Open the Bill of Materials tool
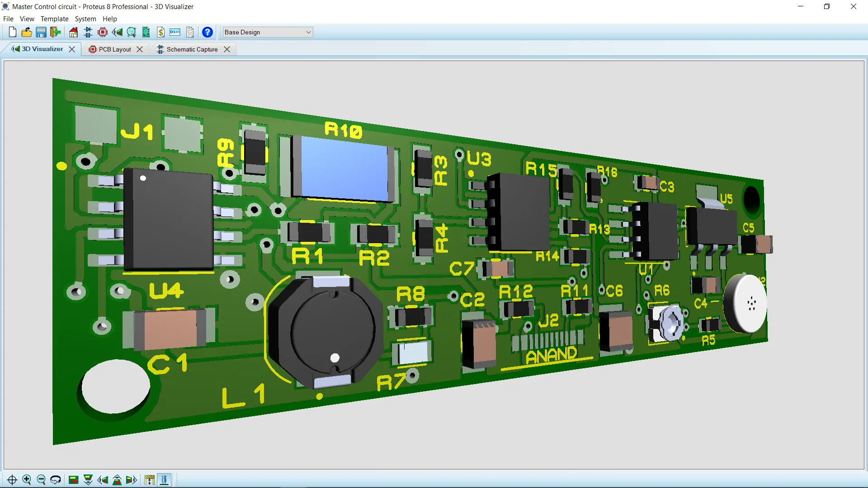868x488 pixels. pos(161,32)
